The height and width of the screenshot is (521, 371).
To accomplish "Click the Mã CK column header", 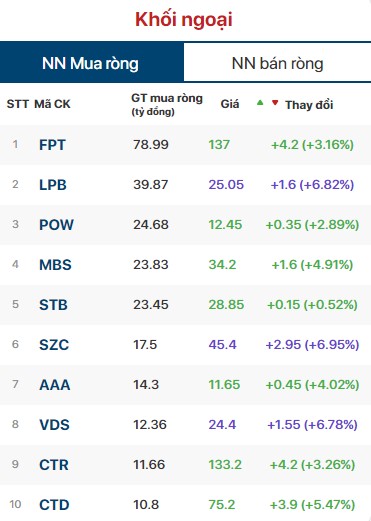I will [52, 104].
